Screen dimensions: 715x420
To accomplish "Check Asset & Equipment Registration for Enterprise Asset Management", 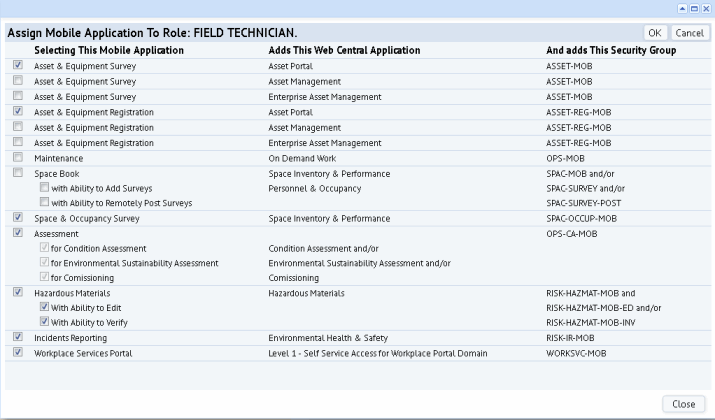I will [18, 143].
